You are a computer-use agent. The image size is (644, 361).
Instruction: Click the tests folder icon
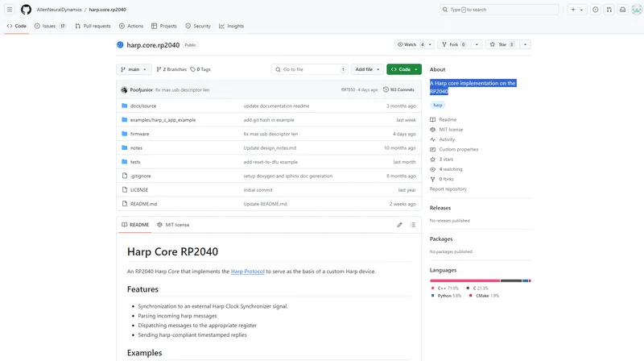[x=125, y=162]
